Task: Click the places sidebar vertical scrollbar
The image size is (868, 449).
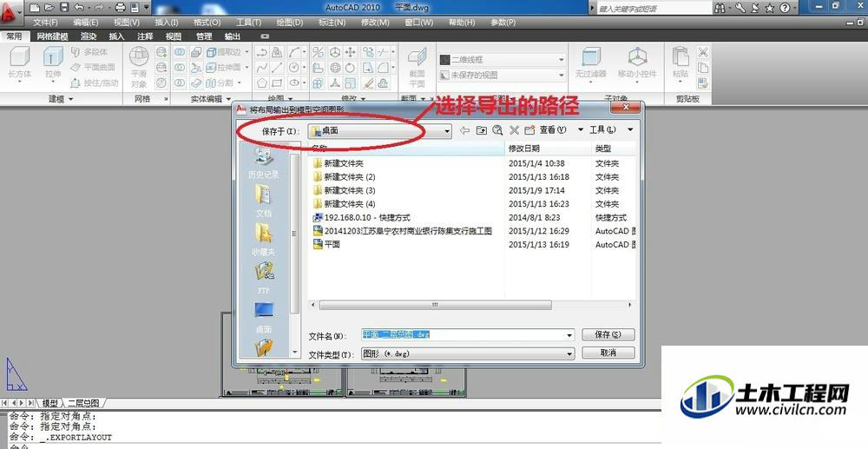Action: click(x=294, y=234)
